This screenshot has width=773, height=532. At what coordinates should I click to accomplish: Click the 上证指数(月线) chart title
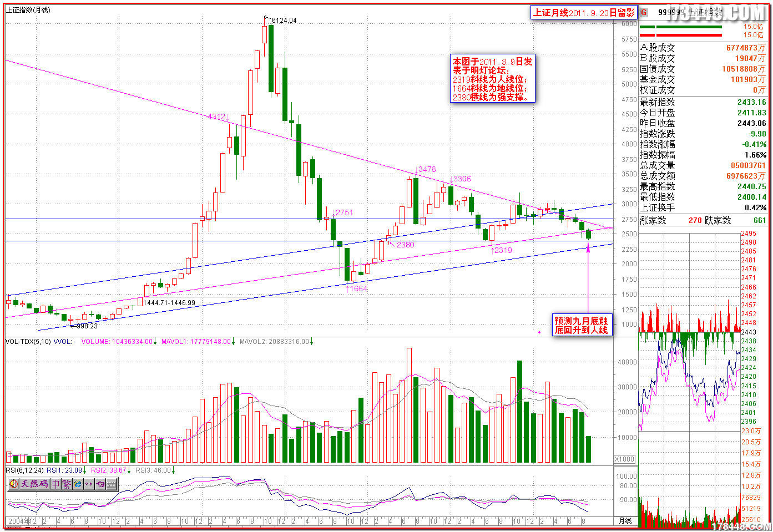click(28, 10)
